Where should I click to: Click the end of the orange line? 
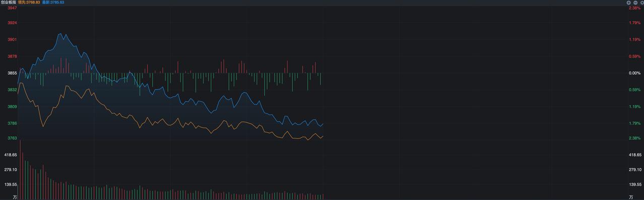coord(323,135)
